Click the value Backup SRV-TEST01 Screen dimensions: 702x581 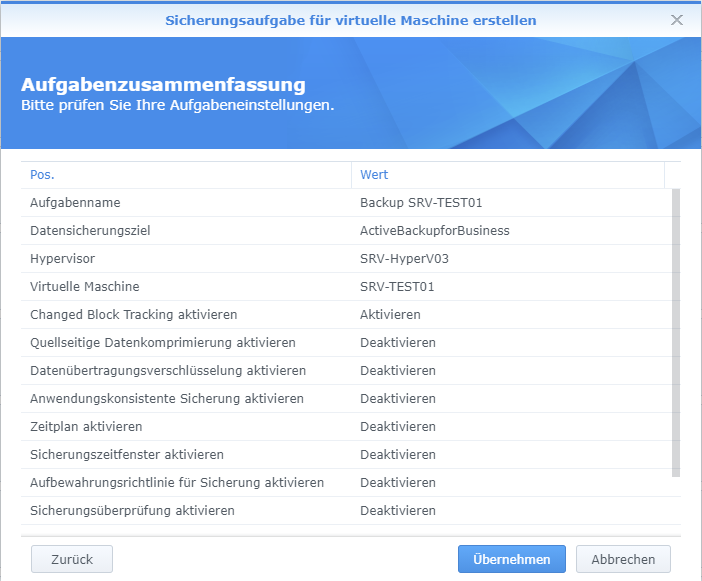pyautogui.click(x=421, y=203)
